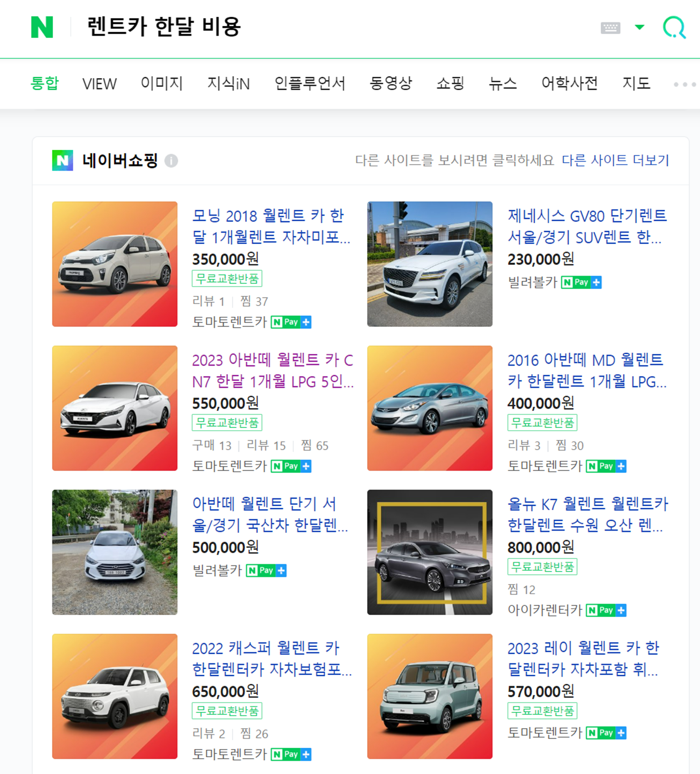Screen dimensions: 700x774
Task: Click the N Pay badge on 모닝 listing
Action: [291, 322]
